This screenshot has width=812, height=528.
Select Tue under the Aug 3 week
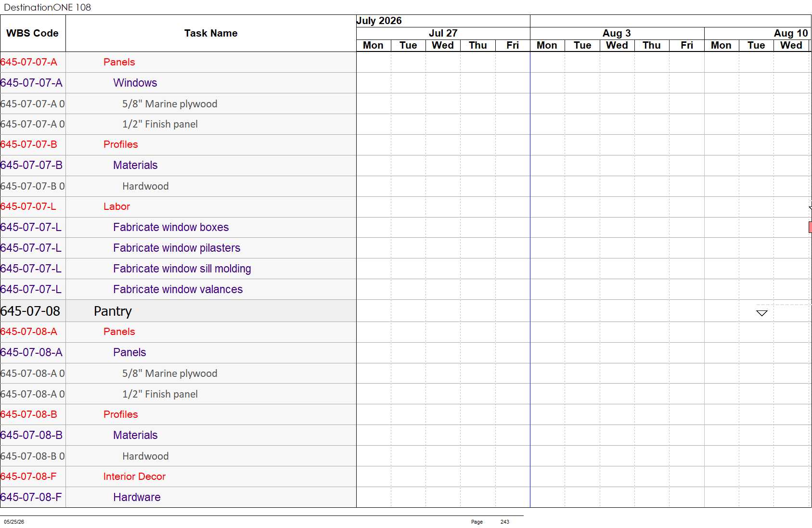[x=582, y=45]
